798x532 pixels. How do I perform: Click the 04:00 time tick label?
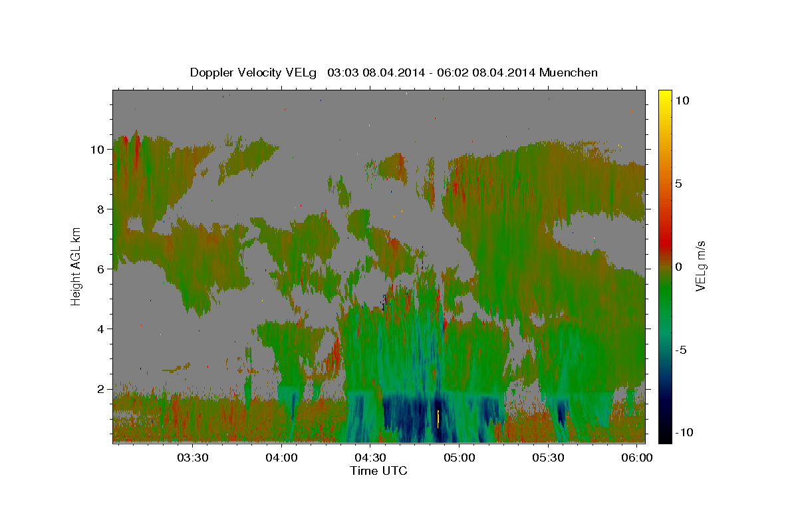coord(281,458)
